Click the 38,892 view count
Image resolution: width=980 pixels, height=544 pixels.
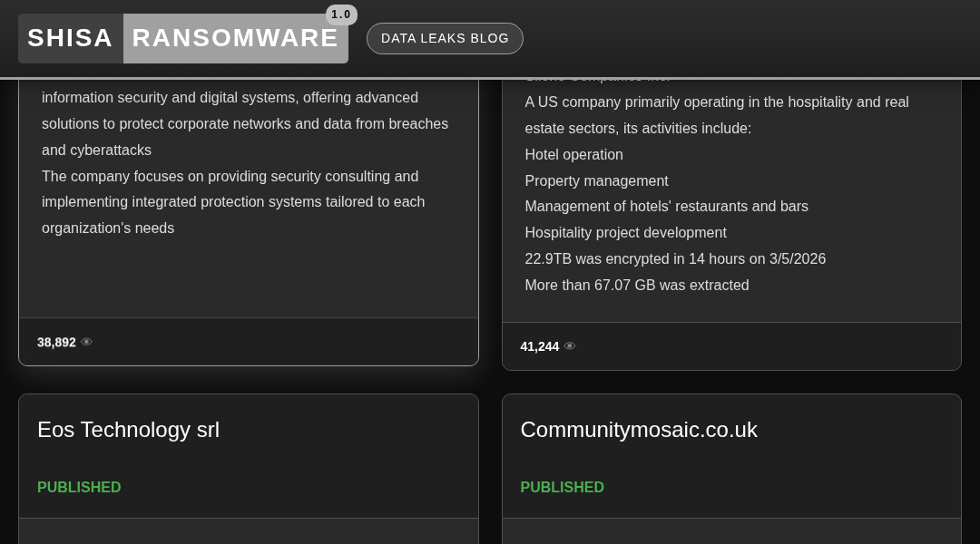pyautogui.click(x=56, y=342)
